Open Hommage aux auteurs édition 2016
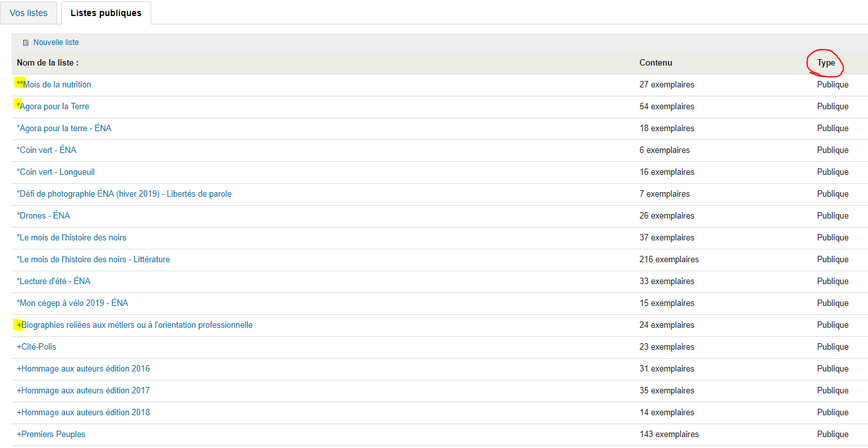The height and width of the screenshot is (448, 868). click(x=84, y=369)
